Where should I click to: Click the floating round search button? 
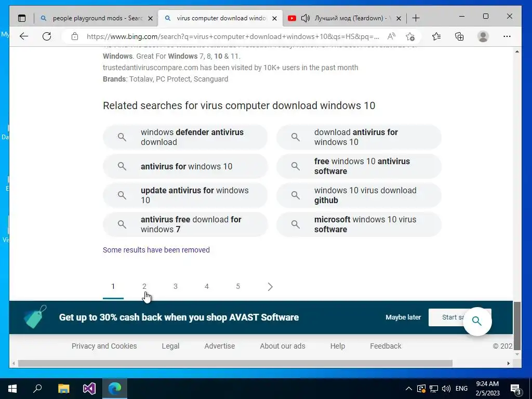[x=477, y=321]
